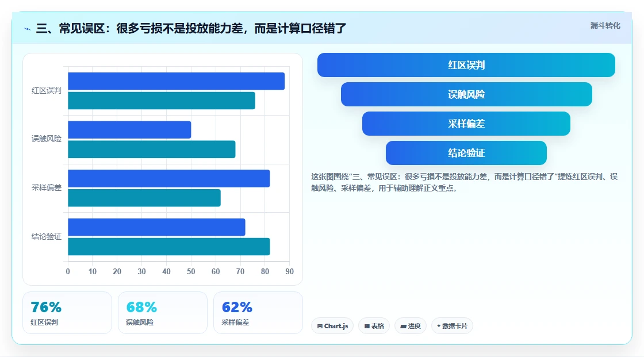Click the x-axis tick label 40
This screenshot has width=644, height=357.
pyautogui.click(x=166, y=271)
